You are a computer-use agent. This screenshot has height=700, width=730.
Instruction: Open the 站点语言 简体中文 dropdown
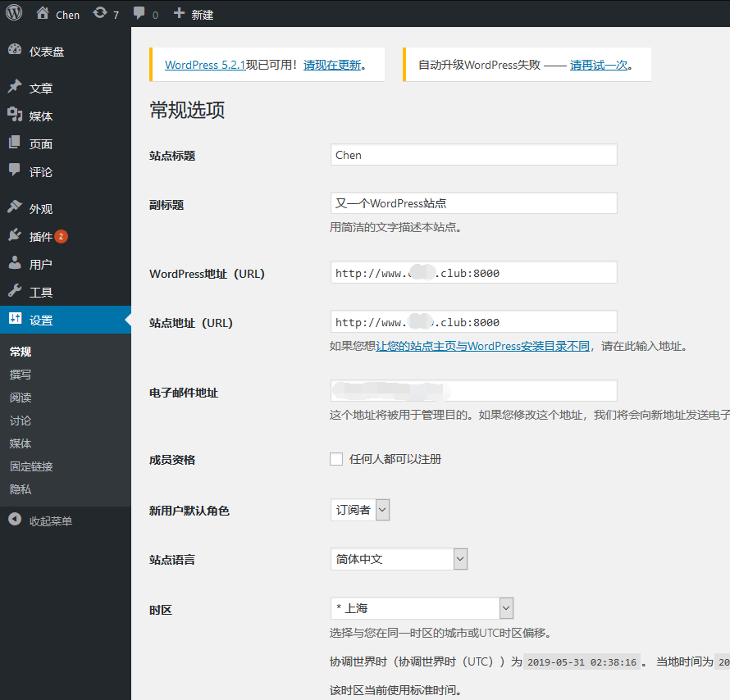click(x=399, y=559)
